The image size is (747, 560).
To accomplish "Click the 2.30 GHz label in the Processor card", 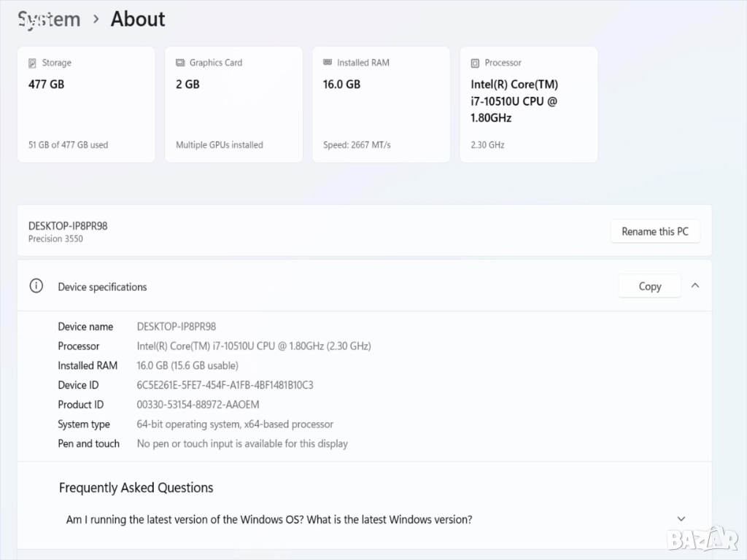I will click(x=487, y=145).
